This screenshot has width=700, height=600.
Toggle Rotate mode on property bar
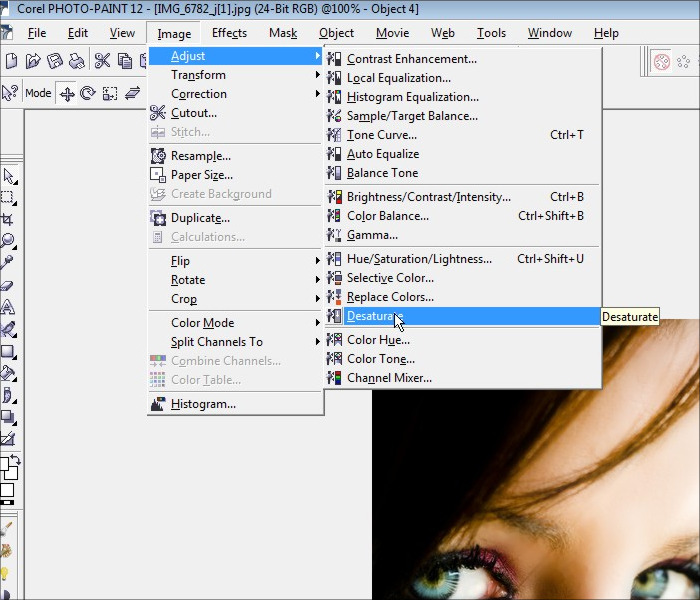click(88, 94)
